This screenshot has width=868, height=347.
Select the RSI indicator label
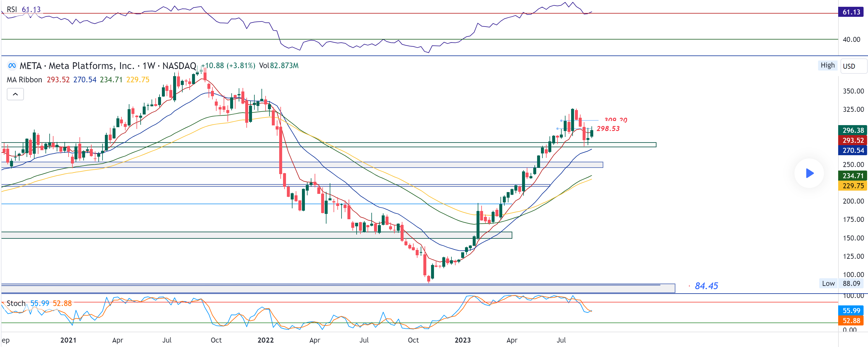pos(12,9)
